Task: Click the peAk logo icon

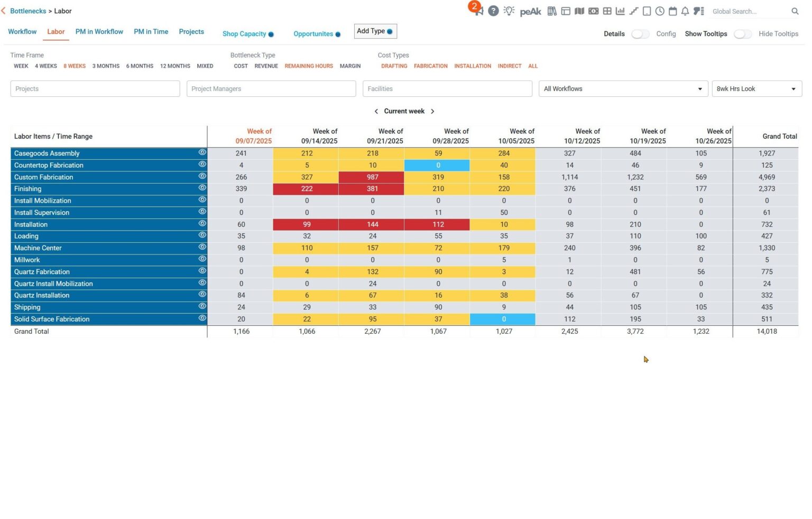Action: (x=530, y=11)
